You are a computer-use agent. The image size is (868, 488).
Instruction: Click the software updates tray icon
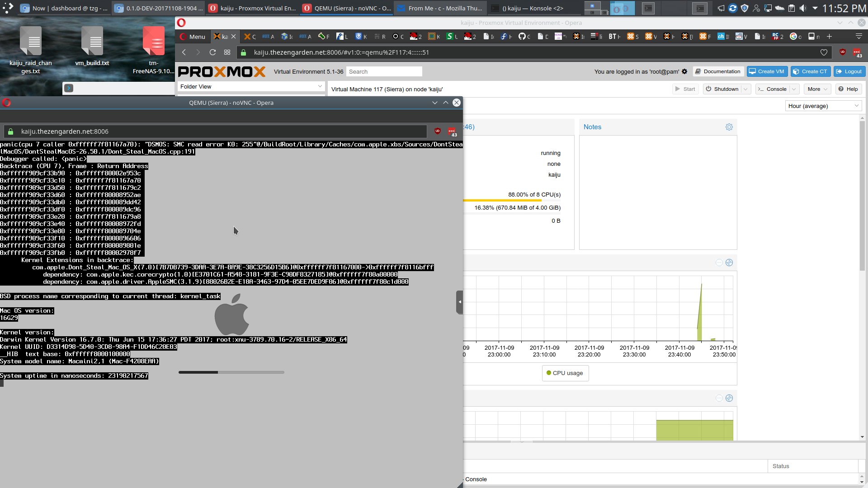click(733, 8)
